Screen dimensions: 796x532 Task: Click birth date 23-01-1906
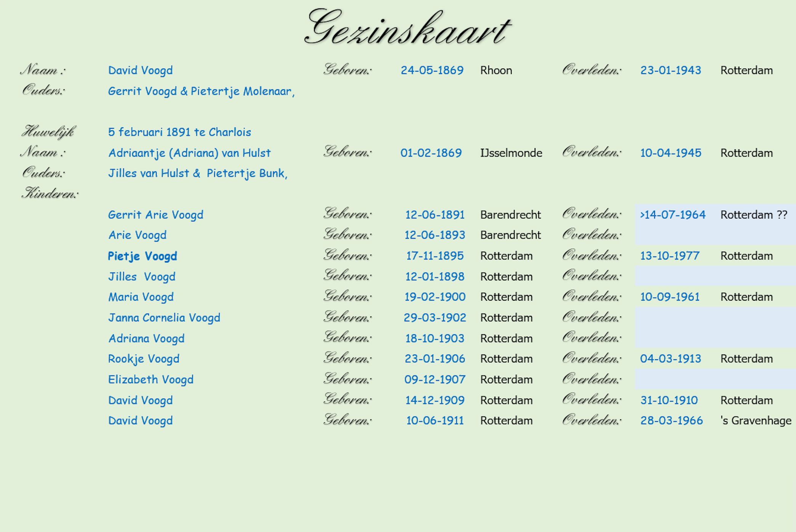point(435,359)
